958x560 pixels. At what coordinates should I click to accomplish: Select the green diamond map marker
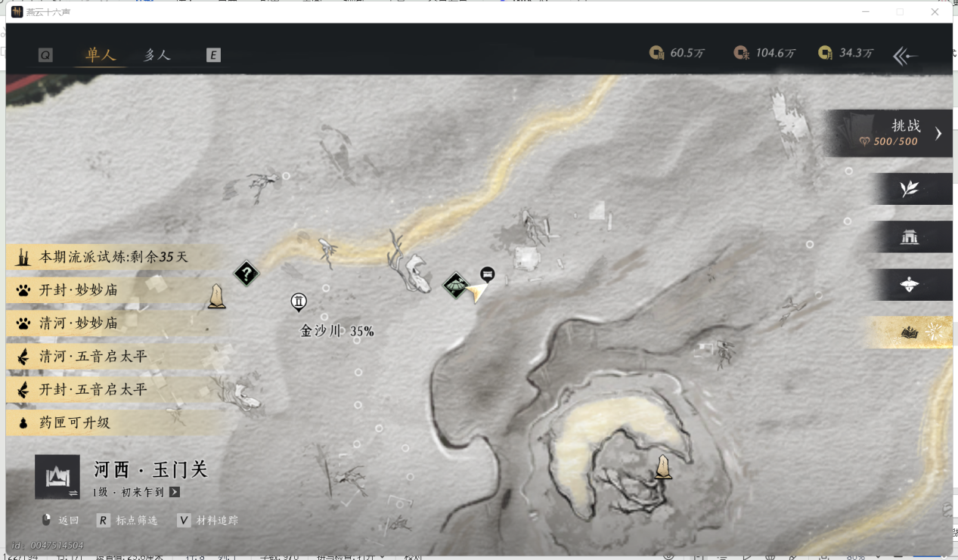pos(455,285)
